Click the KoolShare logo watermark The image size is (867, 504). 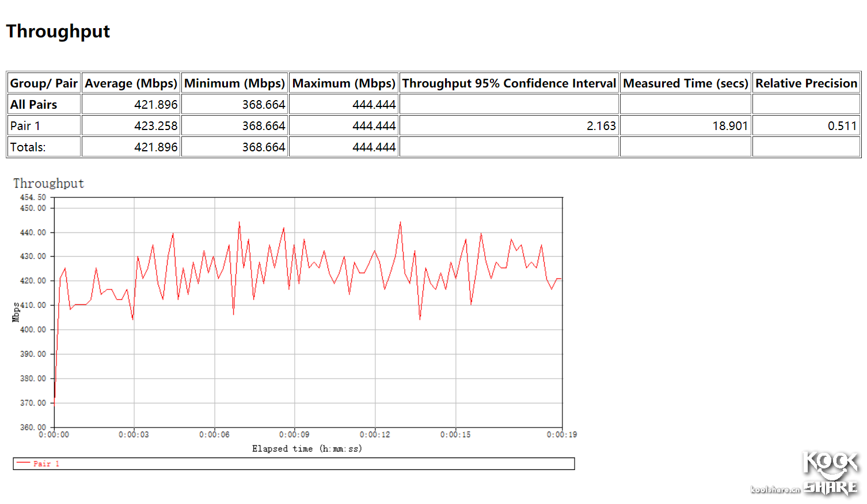pos(830,473)
